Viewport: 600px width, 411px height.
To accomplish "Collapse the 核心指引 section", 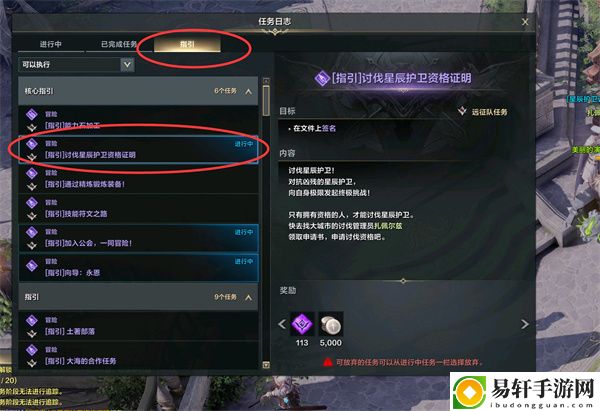I will coord(249,91).
